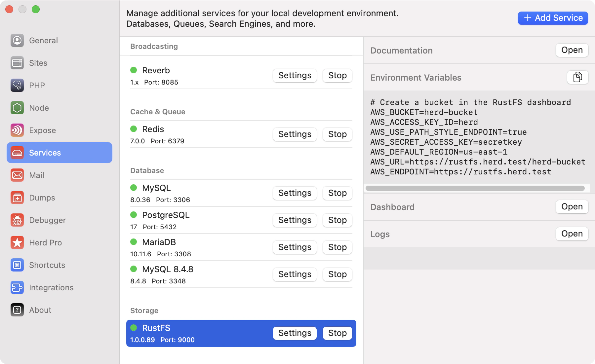
Task: Open the Integrations section
Action: tap(51, 287)
